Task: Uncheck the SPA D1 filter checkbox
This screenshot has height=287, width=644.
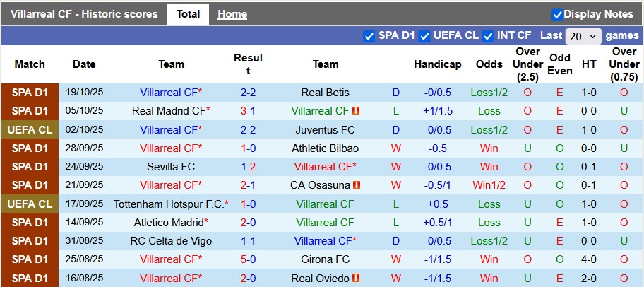Action: tap(369, 36)
